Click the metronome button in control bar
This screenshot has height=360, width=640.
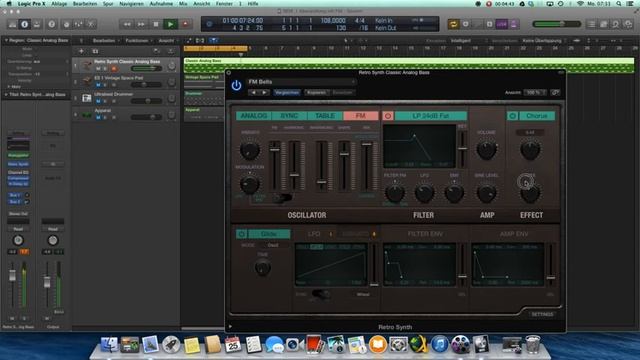513,24
